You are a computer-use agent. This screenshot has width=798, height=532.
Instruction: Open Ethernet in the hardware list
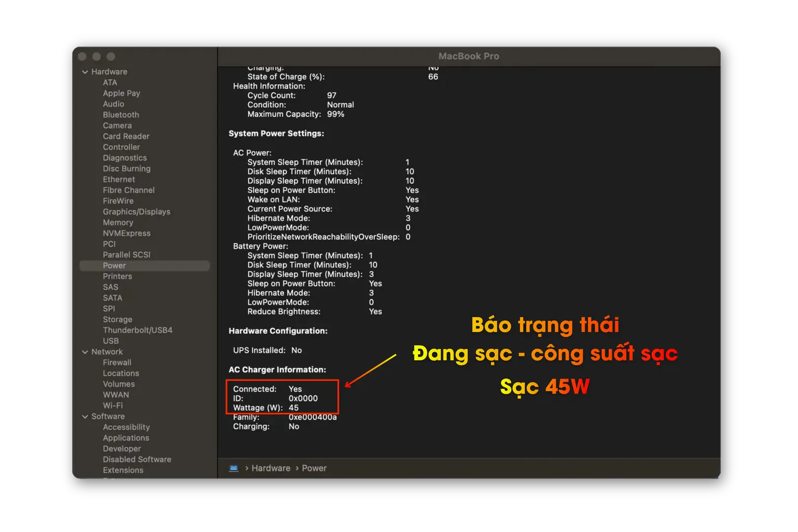(x=119, y=180)
